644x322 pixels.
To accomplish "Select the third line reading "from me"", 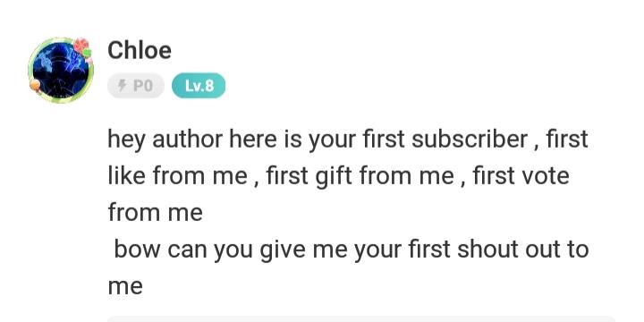I will click(x=156, y=213).
